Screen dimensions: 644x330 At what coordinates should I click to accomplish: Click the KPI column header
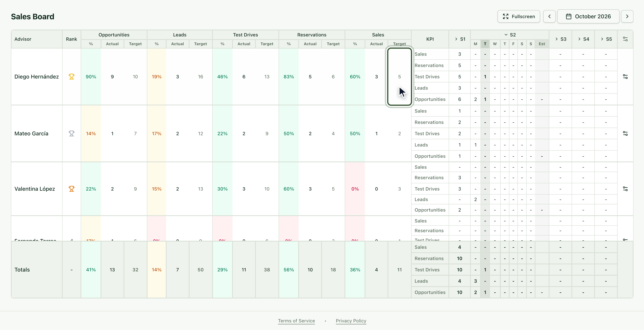coord(430,39)
